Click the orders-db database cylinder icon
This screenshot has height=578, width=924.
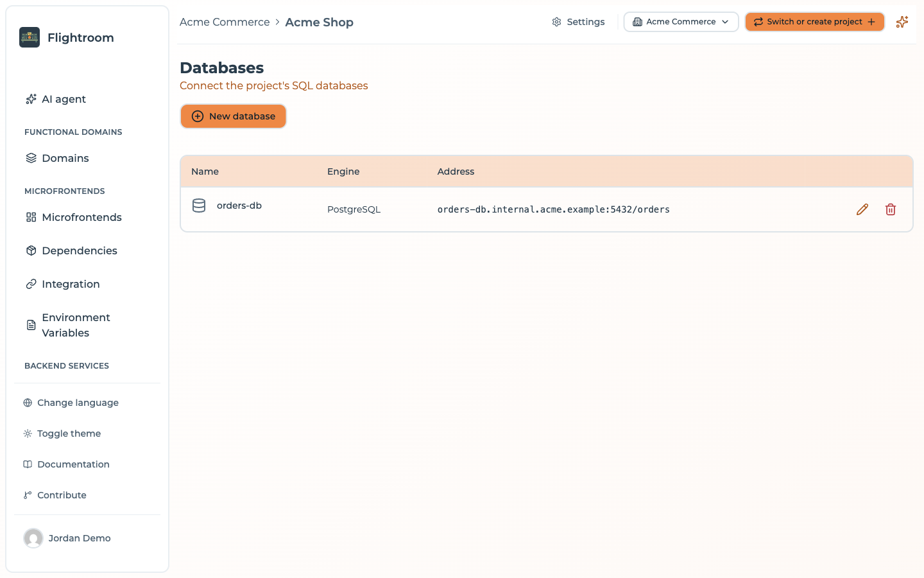point(199,206)
